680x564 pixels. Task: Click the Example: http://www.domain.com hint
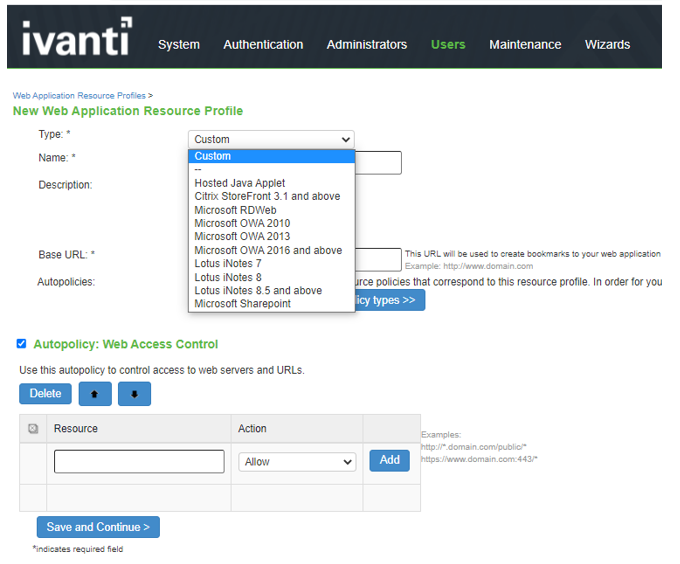(469, 266)
